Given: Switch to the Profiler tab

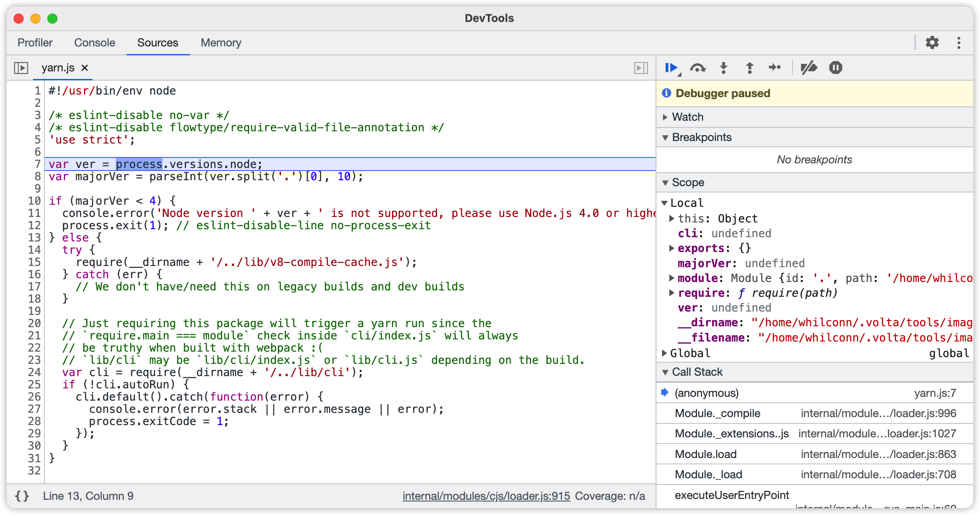Looking at the screenshot, I should pyautogui.click(x=35, y=43).
